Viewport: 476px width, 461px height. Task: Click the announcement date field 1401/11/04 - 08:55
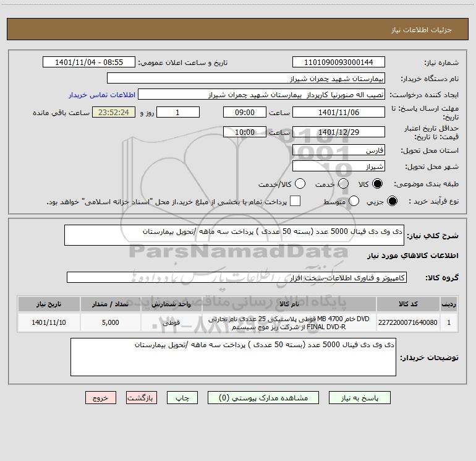[x=89, y=62]
